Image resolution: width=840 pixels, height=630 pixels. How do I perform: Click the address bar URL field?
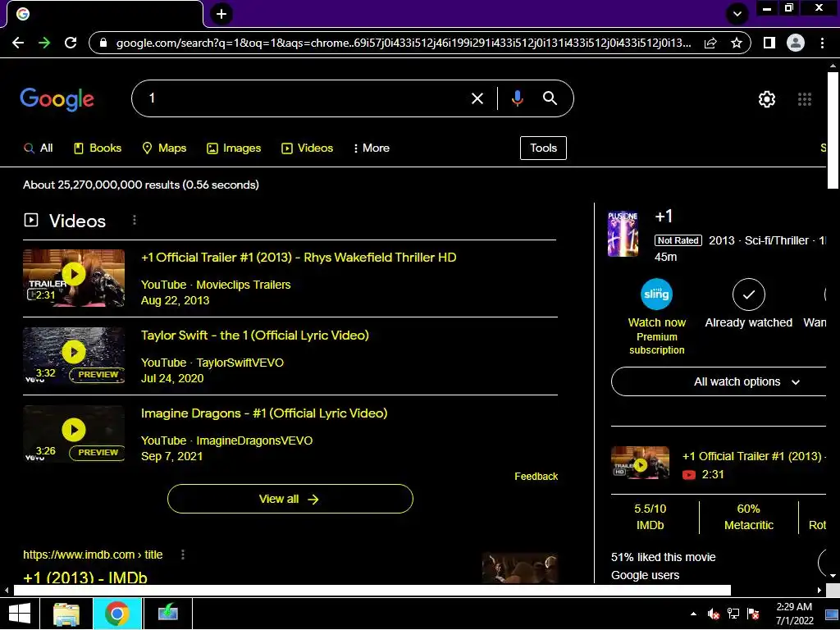coord(404,43)
